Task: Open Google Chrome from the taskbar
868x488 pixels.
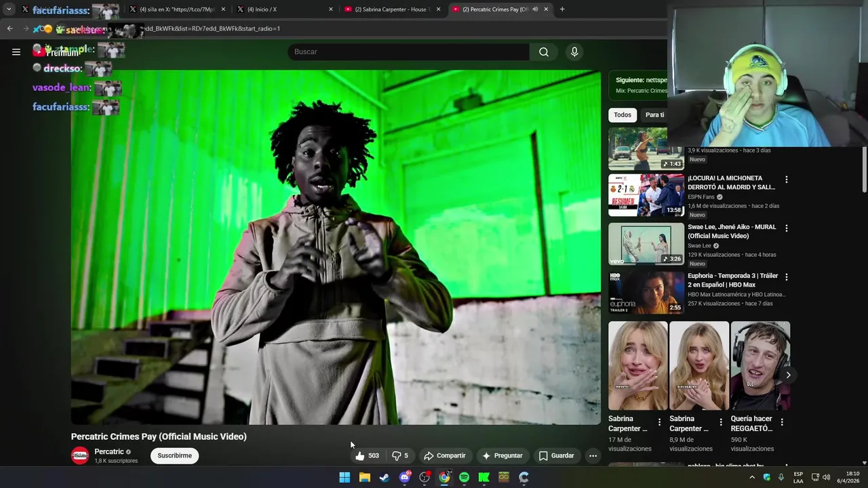Action: (444, 477)
